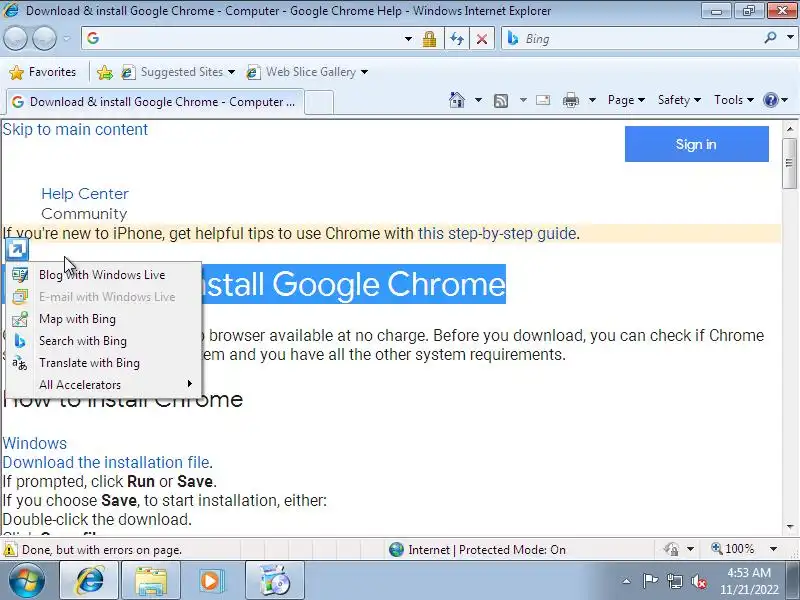Click Action Center flag tray icon
The width and height of the screenshot is (800, 600).
649,581
